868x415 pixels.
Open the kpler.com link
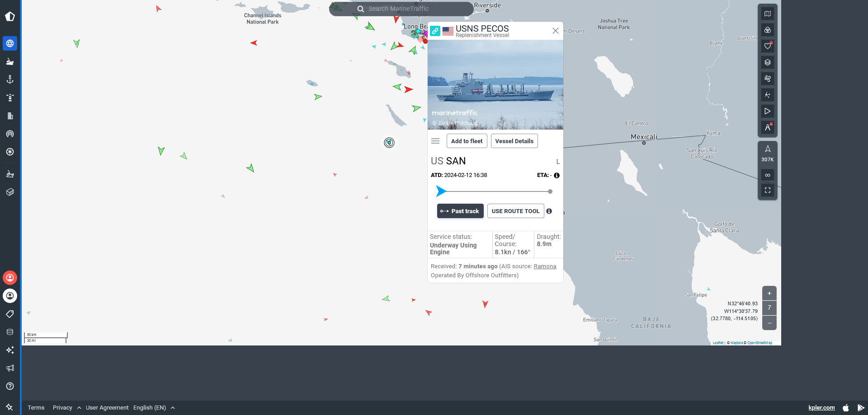[821, 408]
